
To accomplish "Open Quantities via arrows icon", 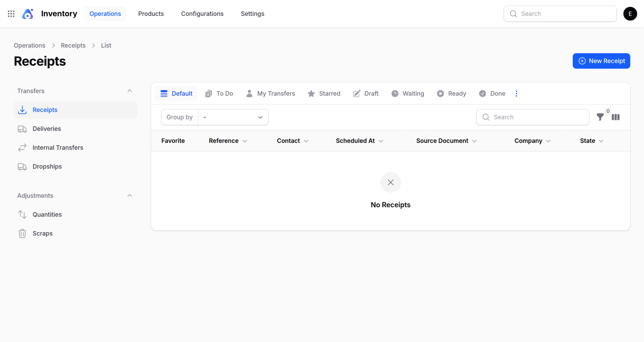I will pyautogui.click(x=22, y=215).
